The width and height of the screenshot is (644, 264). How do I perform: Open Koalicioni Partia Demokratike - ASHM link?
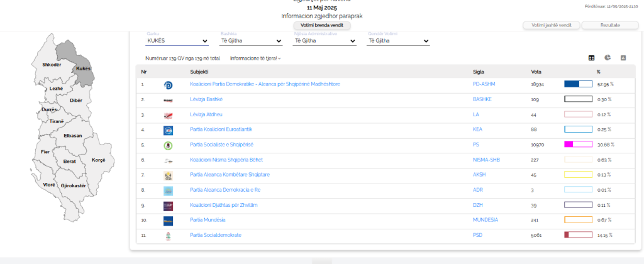point(265,84)
